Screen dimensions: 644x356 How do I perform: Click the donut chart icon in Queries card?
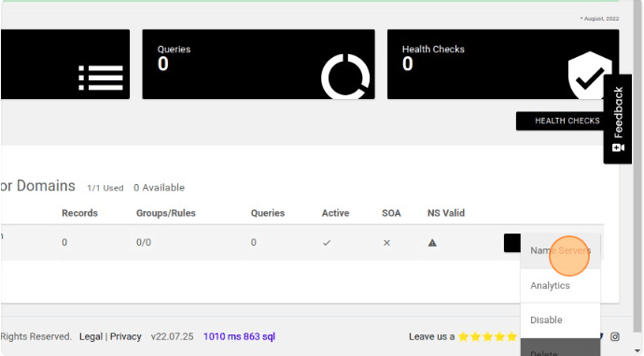345,78
